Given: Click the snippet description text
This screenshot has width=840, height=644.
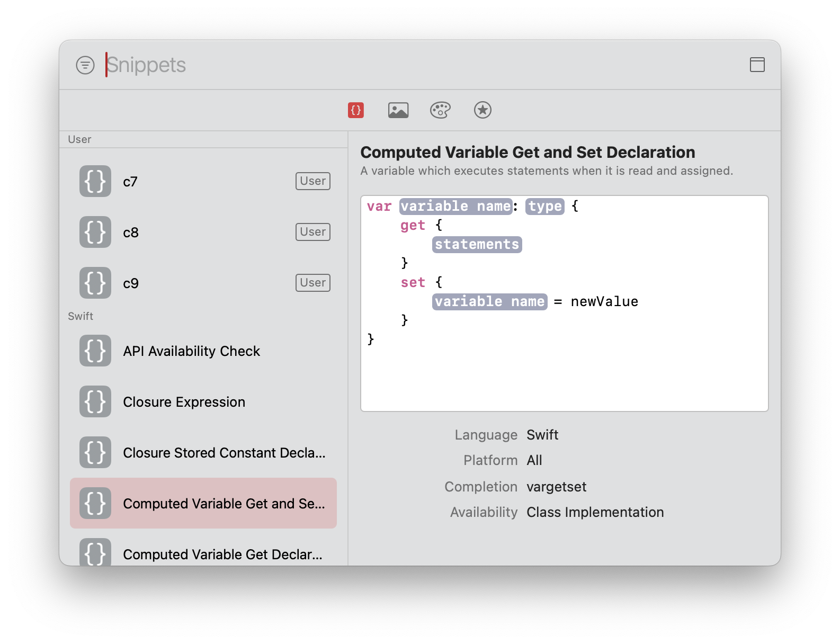Looking at the screenshot, I should point(547,171).
